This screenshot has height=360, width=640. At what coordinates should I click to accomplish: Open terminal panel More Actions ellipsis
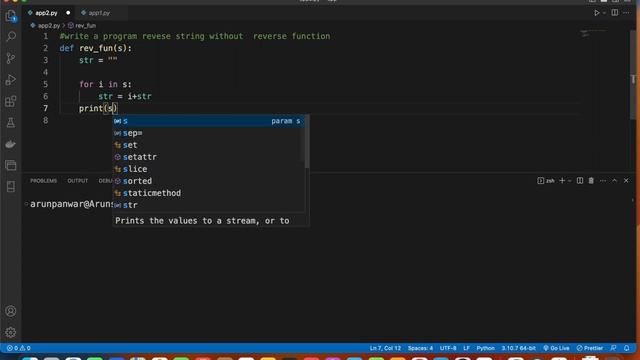(x=603, y=181)
